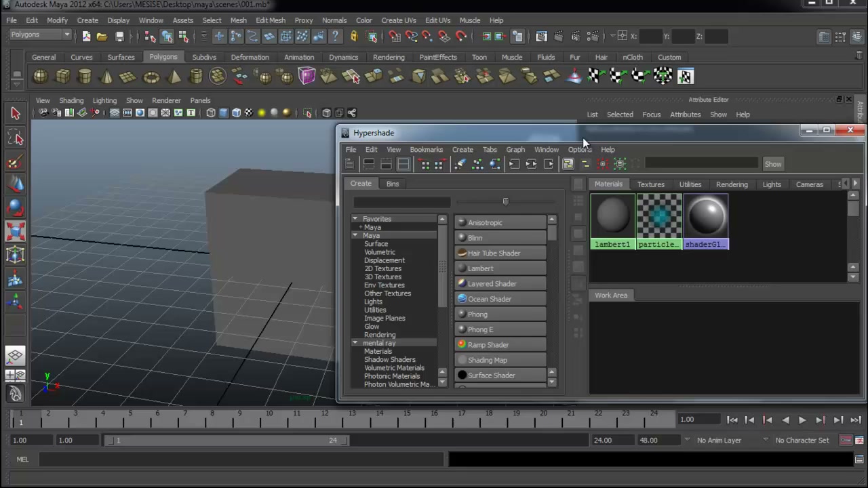868x488 pixels.
Task: Switch to the Rendering shelf tab
Action: click(x=389, y=57)
